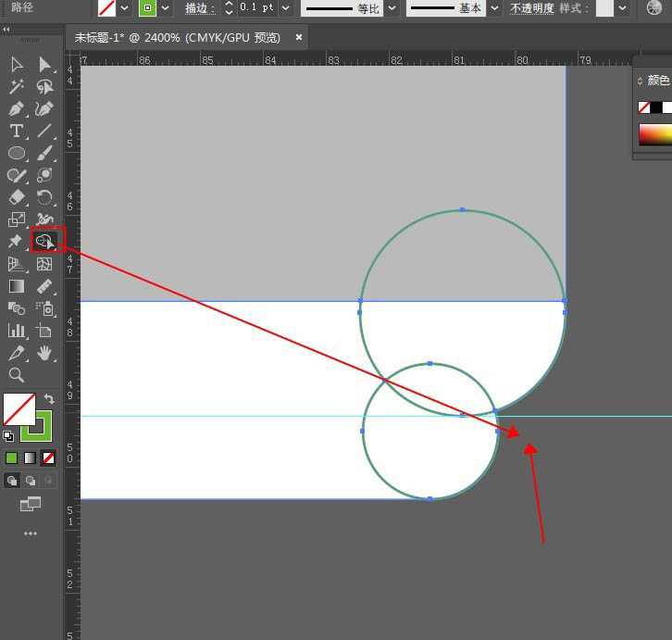Viewport: 672px width, 640px height.
Task: Choose the Ellipse tool
Action: (16, 153)
